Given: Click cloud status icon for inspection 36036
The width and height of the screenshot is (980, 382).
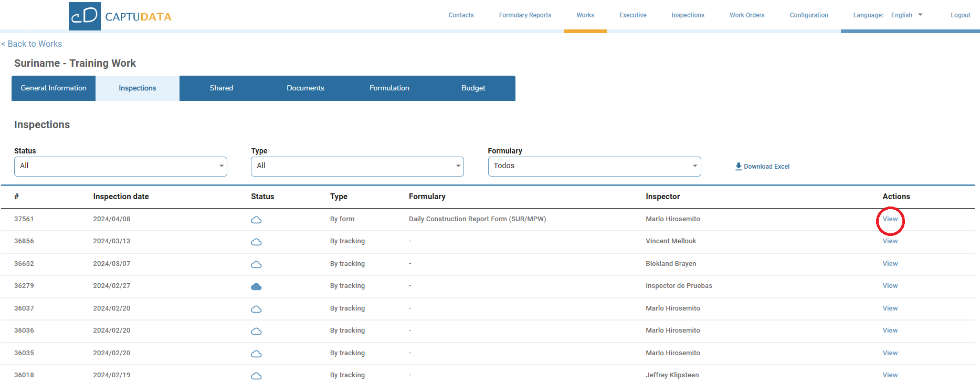Looking at the screenshot, I should [x=256, y=331].
